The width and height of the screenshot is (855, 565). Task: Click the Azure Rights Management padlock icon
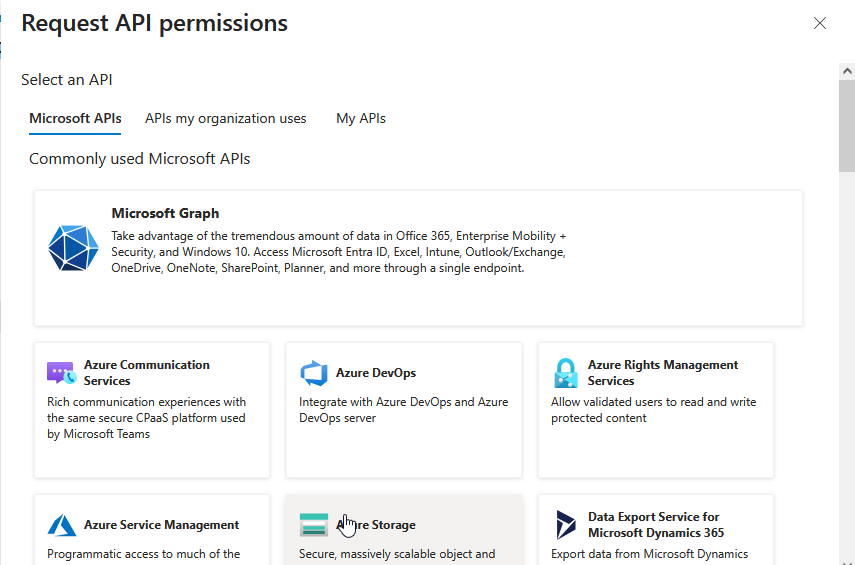click(566, 373)
